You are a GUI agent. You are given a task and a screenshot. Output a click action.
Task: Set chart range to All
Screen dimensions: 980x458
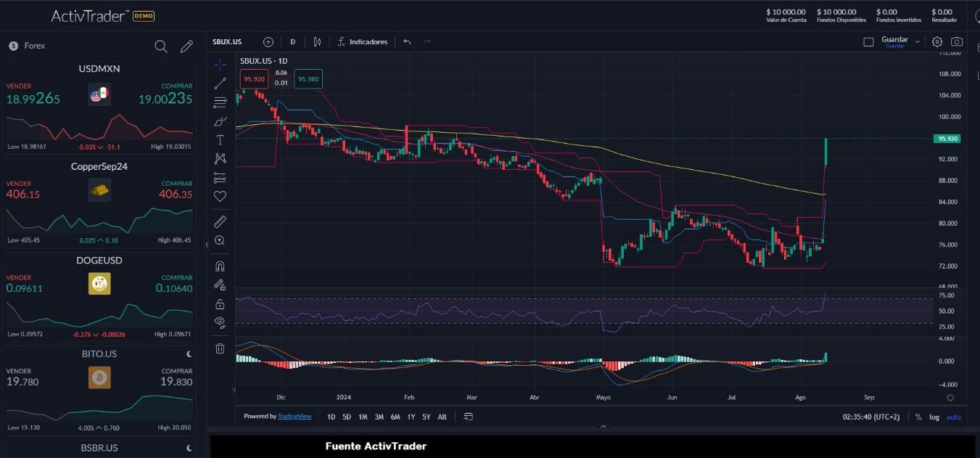[442, 417]
